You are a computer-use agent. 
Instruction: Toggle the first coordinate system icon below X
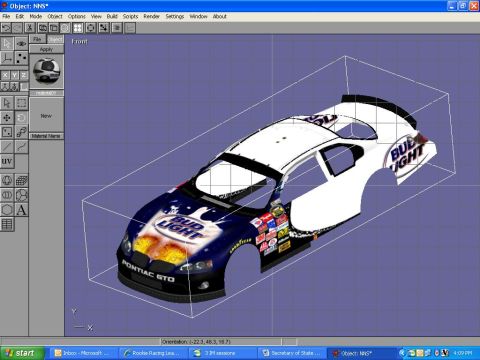point(5,86)
